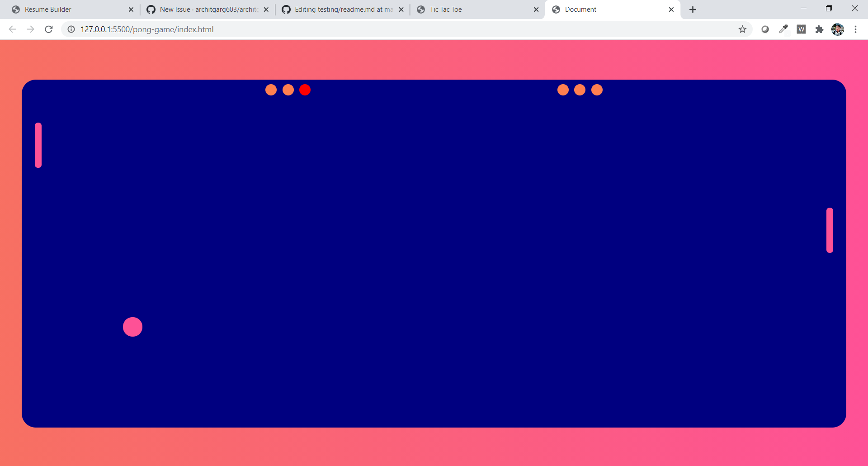868x466 pixels.
Task: Click the pink ball in the Pong game
Action: 132,327
